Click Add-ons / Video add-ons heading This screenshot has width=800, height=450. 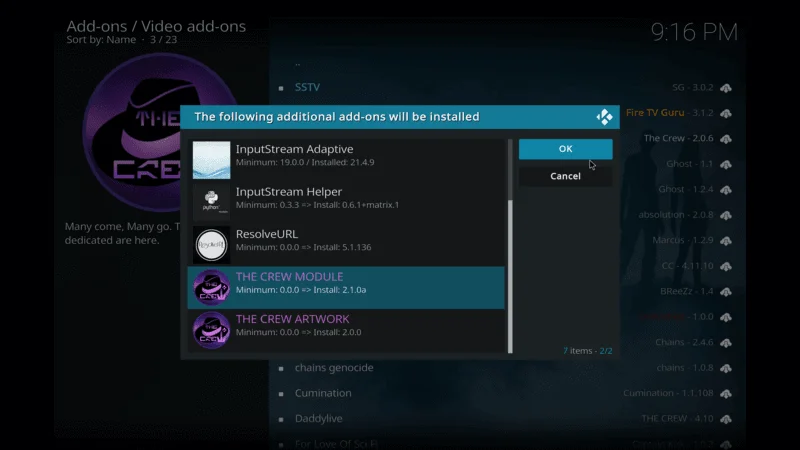[156, 26]
